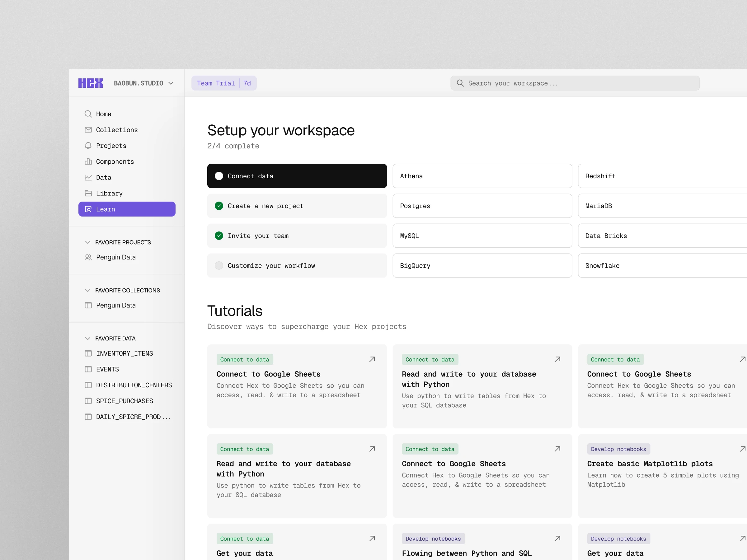Image resolution: width=747 pixels, height=560 pixels.
Task: Click the Learn sidebar icon
Action: (88, 209)
